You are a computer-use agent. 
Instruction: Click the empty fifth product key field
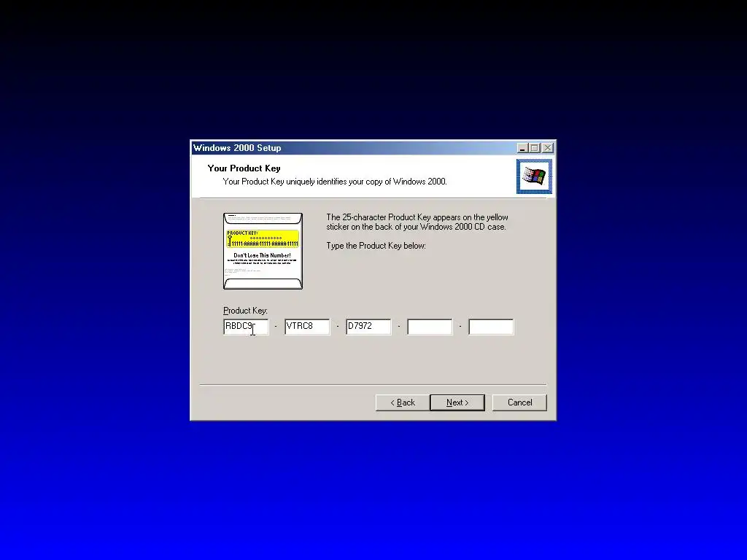[491, 327]
